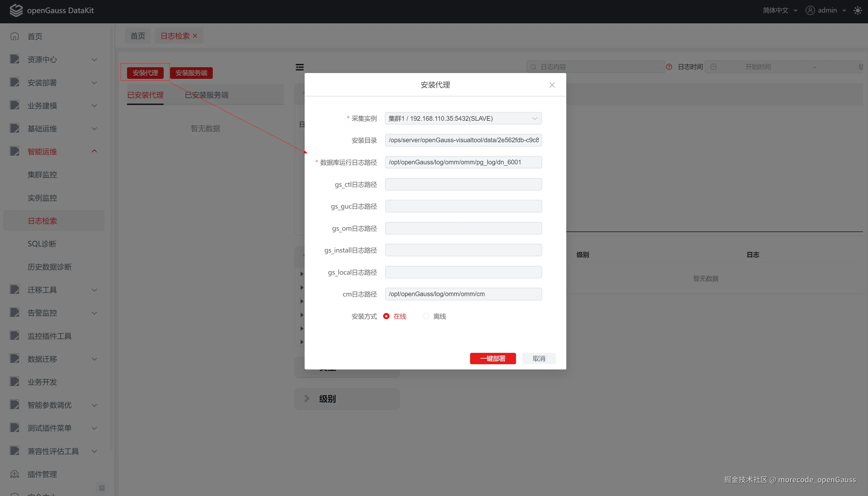This screenshot has width=868, height=496.
Task: Click the red question mark help icon
Action: click(x=669, y=67)
